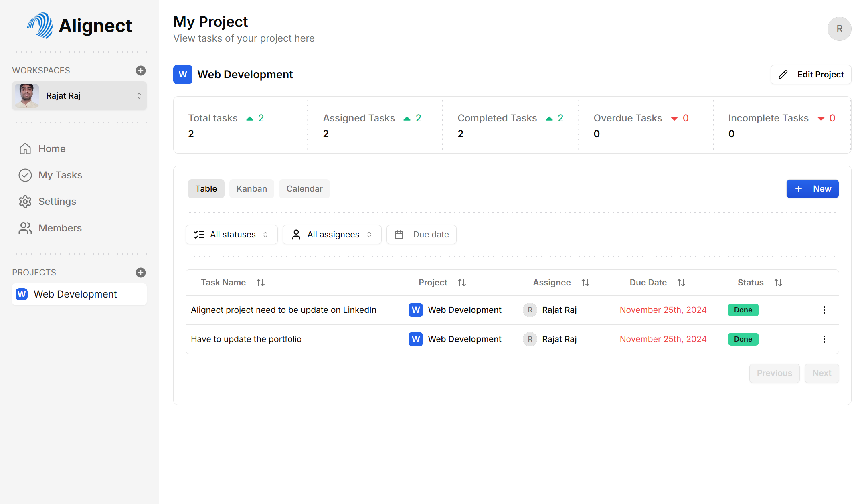Click the Completed Tasks stat card
866x504 pixels.
510,125
